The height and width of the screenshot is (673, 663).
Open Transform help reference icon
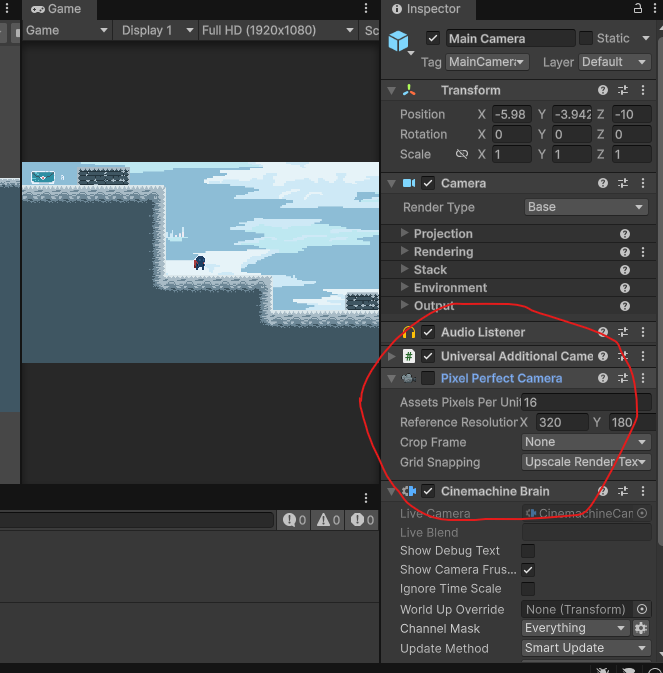[x=603, y=90]
